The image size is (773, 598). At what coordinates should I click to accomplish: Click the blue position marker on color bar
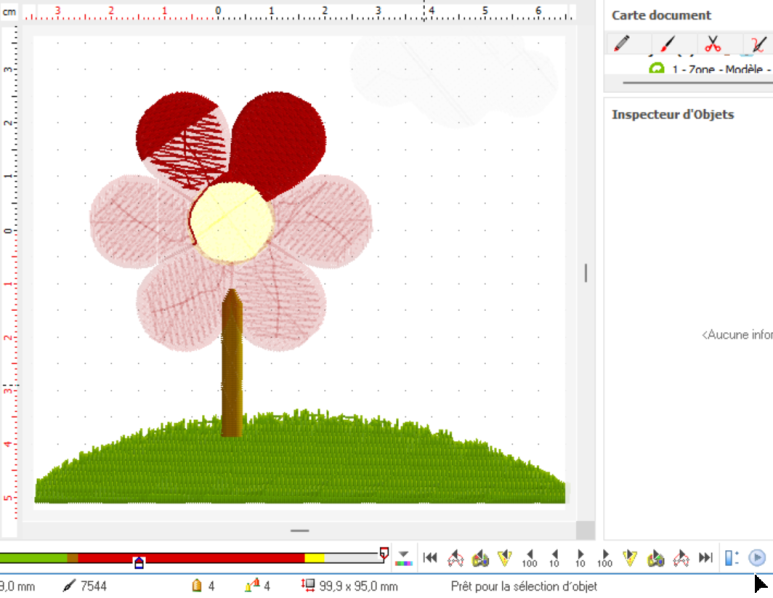pos(139,563)
